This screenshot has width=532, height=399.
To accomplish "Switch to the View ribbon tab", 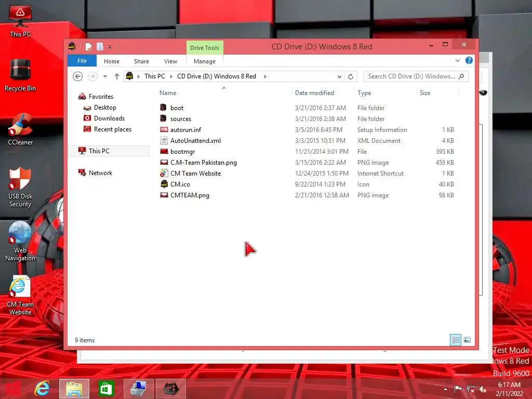I will click(x=170, y=61).
